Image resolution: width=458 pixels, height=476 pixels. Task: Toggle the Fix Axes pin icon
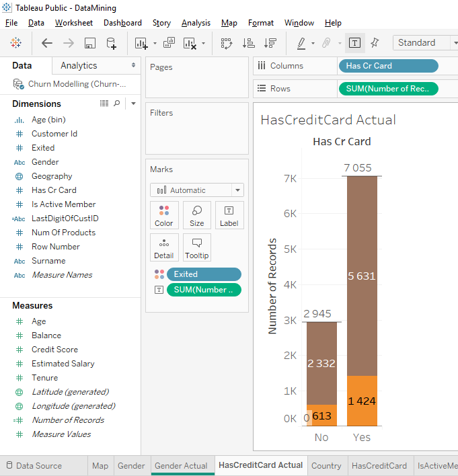click(x=375, y=43)
